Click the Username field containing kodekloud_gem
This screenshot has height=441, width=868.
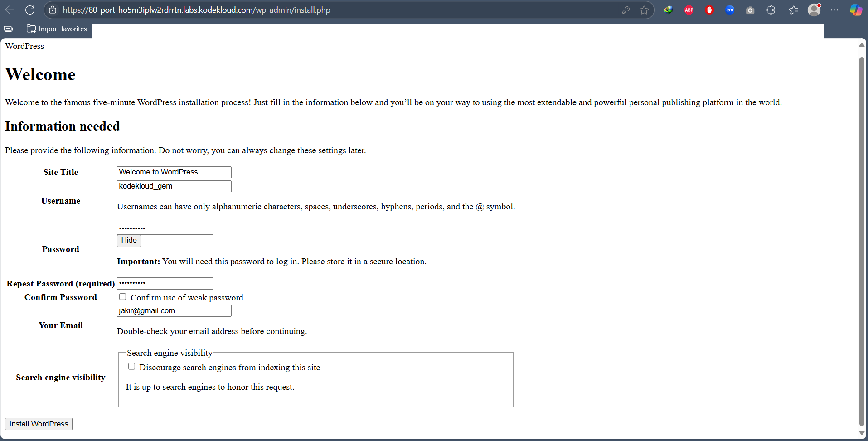pos(174,186)
